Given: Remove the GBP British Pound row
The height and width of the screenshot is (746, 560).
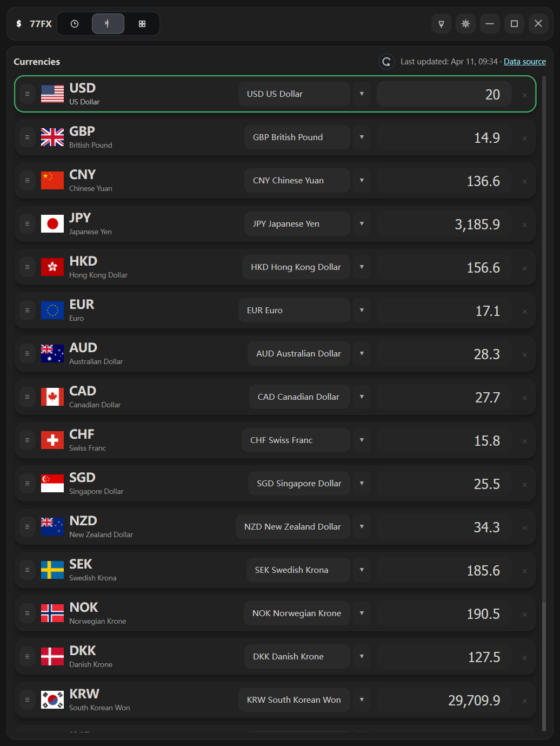Looking at the screenshot, I should [524, 138].
